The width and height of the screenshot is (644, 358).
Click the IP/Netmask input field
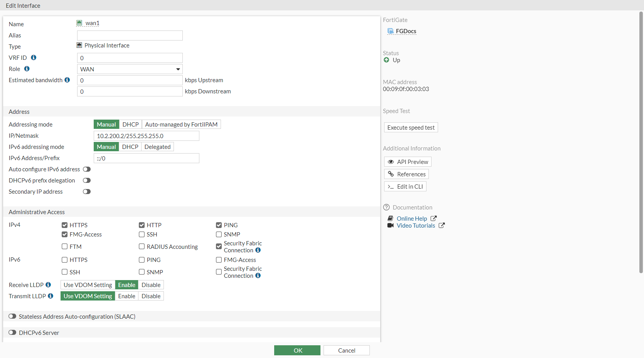click(x=146, y=136)
